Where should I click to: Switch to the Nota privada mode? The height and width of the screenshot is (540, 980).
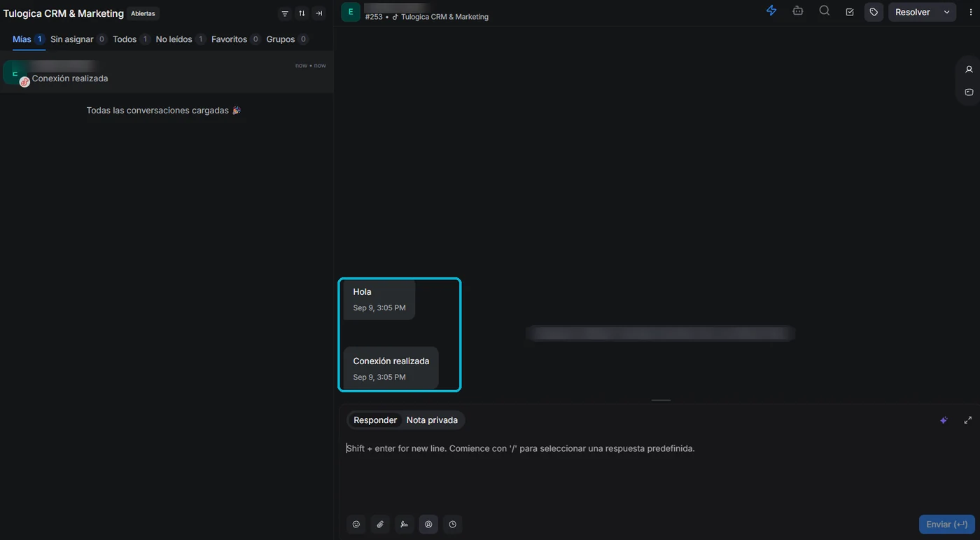pyautogui.click(x=432, y=420)
